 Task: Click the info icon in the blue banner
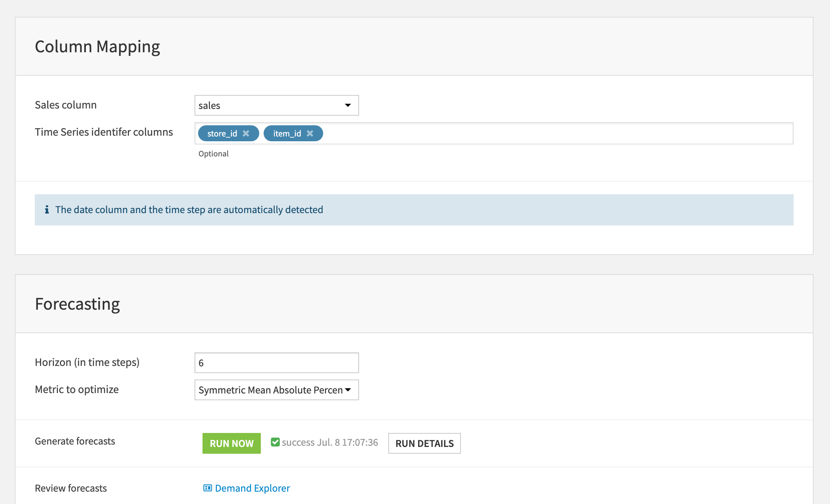click(x=48, y=209)
